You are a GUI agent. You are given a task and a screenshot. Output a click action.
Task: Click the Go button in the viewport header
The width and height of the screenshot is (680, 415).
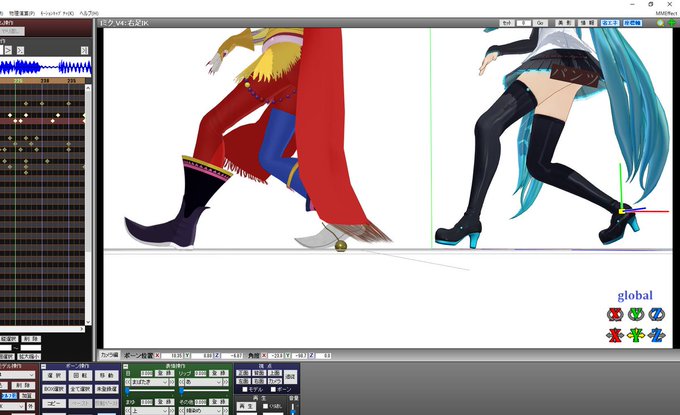click(540, 23)
